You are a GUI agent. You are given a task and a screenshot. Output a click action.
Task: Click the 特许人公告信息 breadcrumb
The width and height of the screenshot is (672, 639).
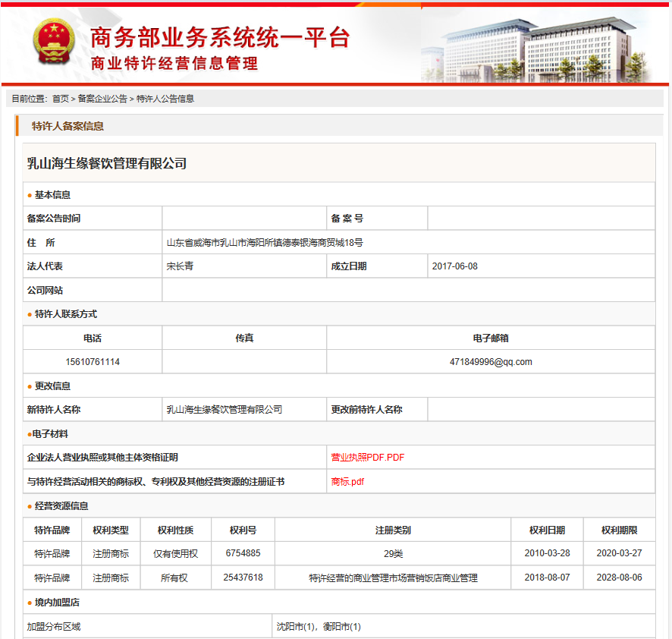pyautogui.click(x=165, y=99)
